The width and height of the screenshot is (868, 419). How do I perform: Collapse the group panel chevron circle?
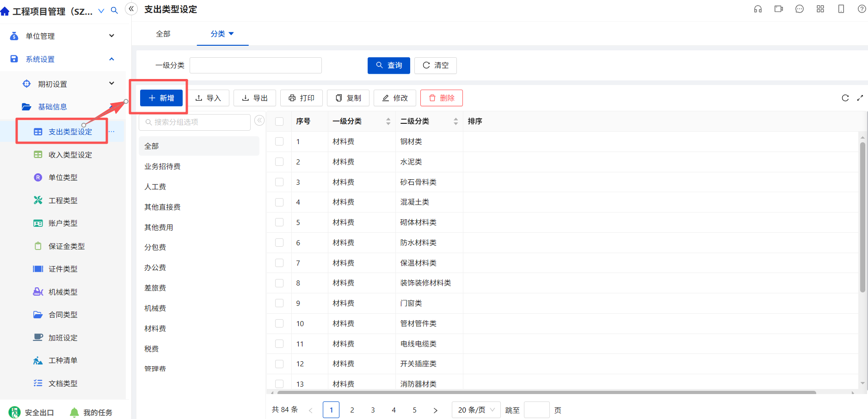click(x=259, y=121)
